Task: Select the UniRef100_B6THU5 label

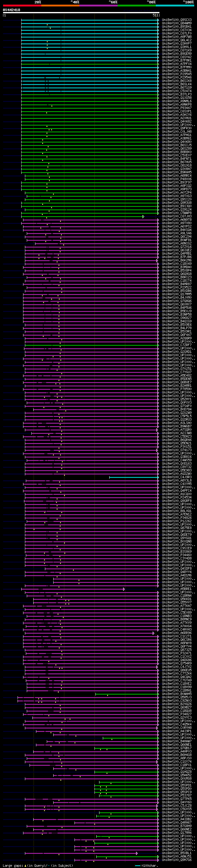Action: (x=177, y=162)
